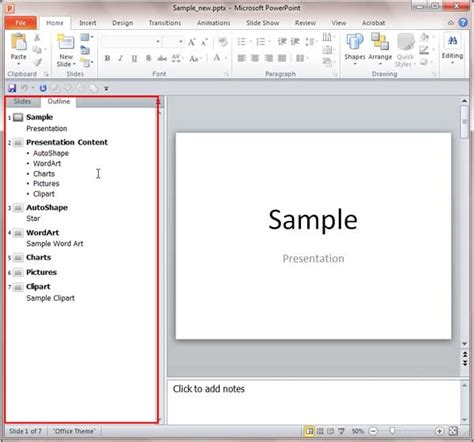Toggle Underline formatting

134,59
